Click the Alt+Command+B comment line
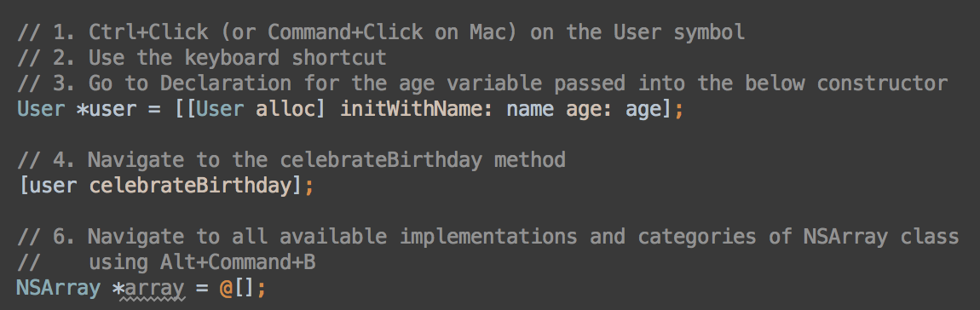980x310 pixels. tap(166, 262)
